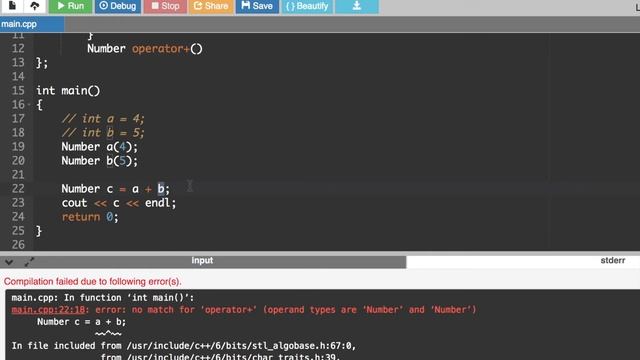Save the project with Save button
This screenshot has height=360, width=640.
click(257, 6)
